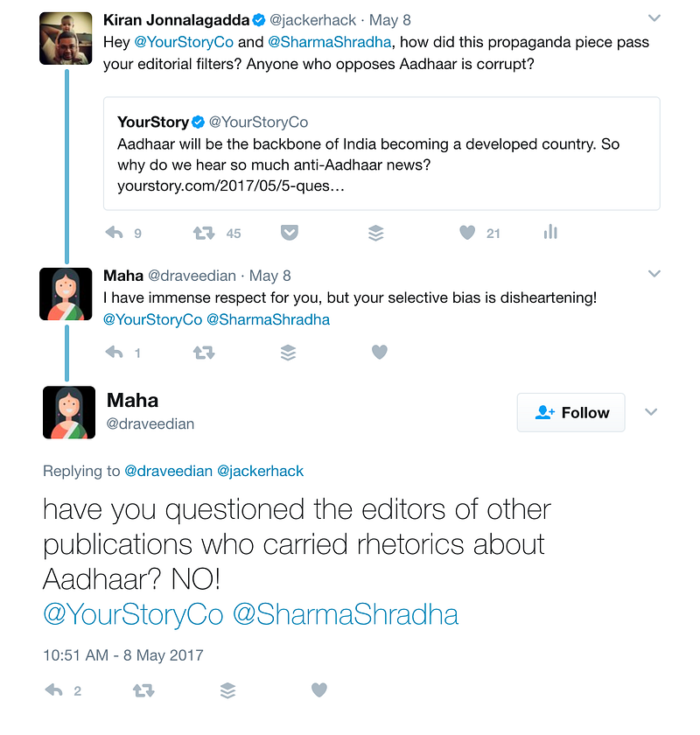This screenshot has width=700, height=735.
Task: View tweet activity analytics bar icon
Action: [550, 232]
